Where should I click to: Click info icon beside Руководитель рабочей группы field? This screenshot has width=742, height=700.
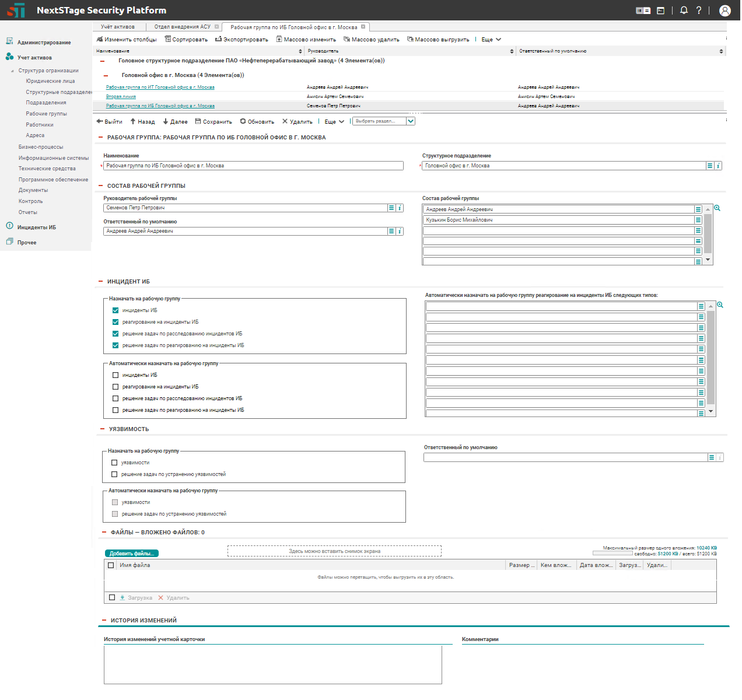(x=400, y=208)
